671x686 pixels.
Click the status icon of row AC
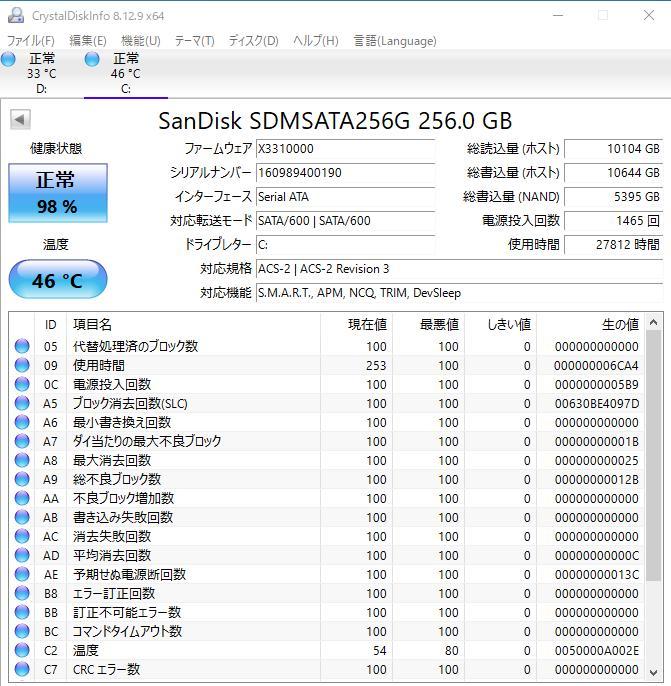click(22, 536)
